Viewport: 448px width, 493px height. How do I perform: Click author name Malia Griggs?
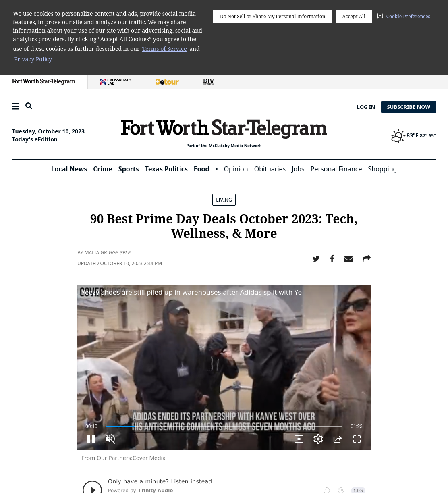pyautogui.click(x=101, y=253)
